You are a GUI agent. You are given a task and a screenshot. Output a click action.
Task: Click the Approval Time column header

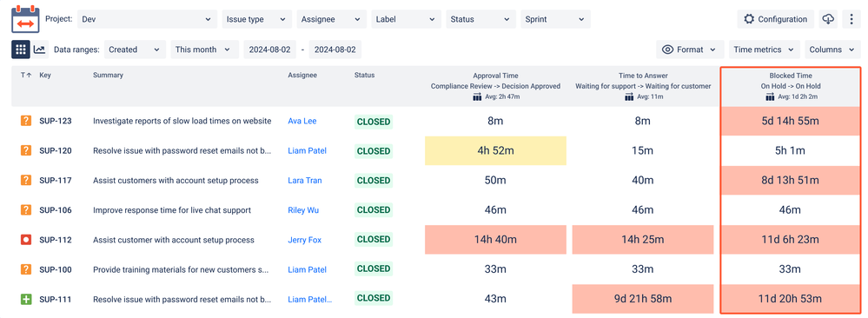point(495,76)
